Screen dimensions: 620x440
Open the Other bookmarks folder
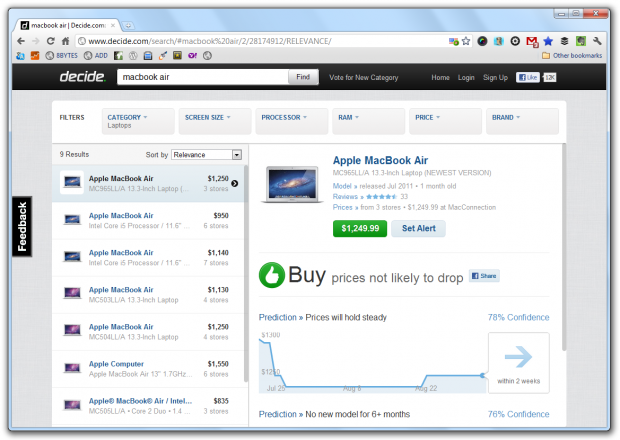point(572,55)
